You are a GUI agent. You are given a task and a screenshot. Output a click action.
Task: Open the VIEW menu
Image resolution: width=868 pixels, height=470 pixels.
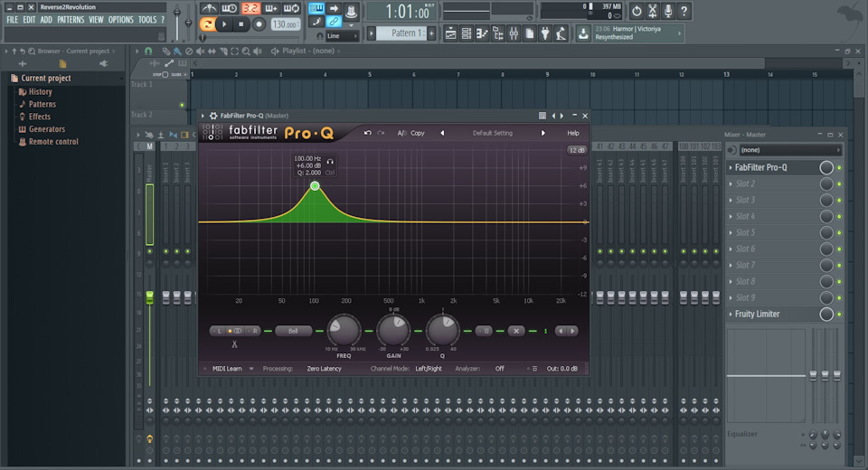[97, 19]
